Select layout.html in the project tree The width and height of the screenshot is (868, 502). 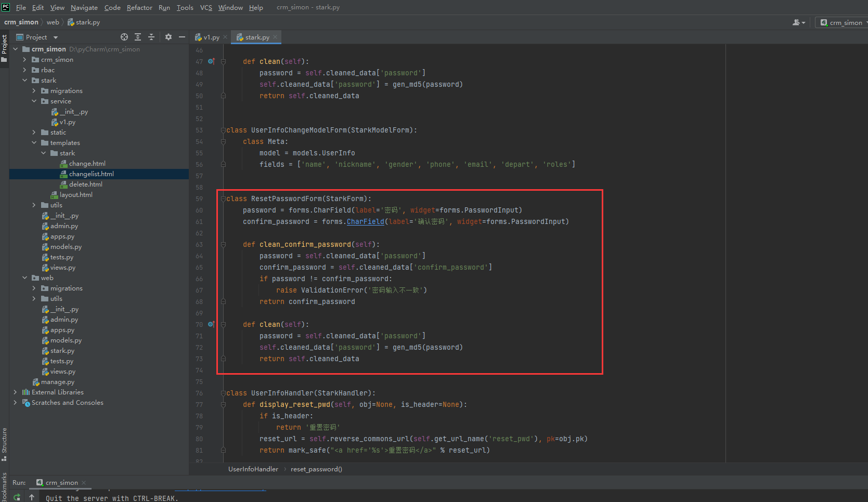(76, 195)
